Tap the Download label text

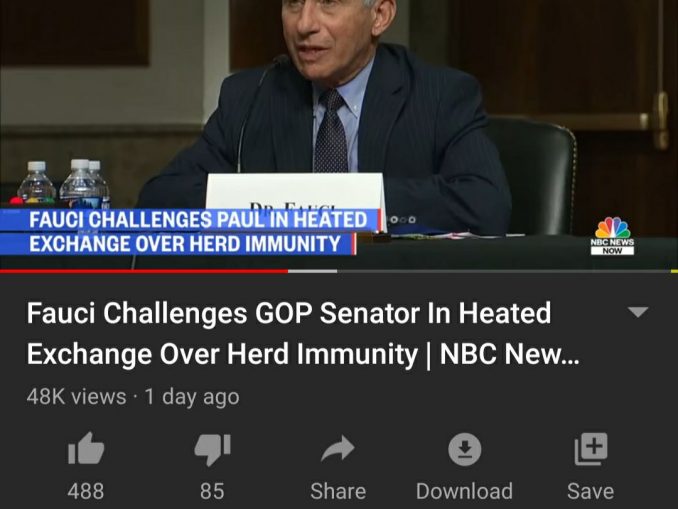(464, 491)
